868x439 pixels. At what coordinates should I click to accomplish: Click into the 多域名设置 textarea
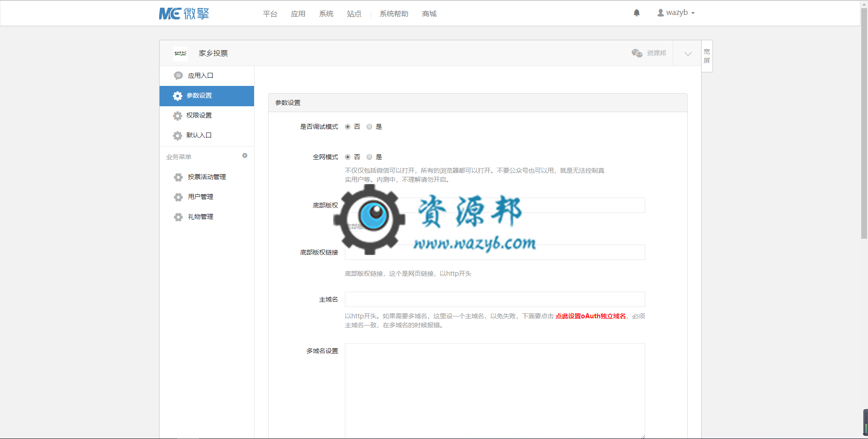[x=495, y=391]
